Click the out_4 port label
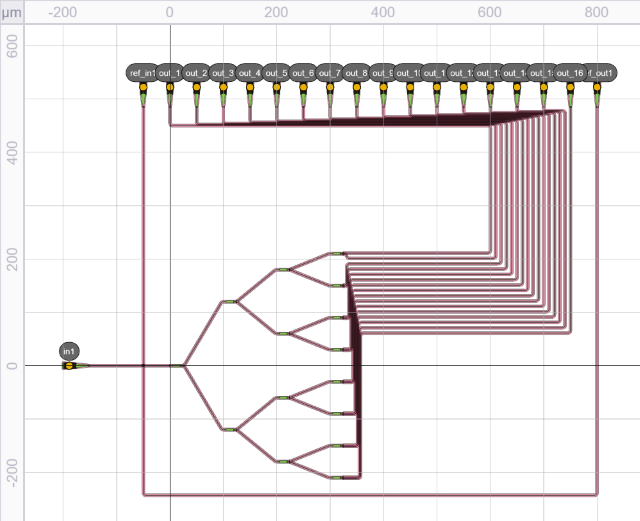 (250, 73)
